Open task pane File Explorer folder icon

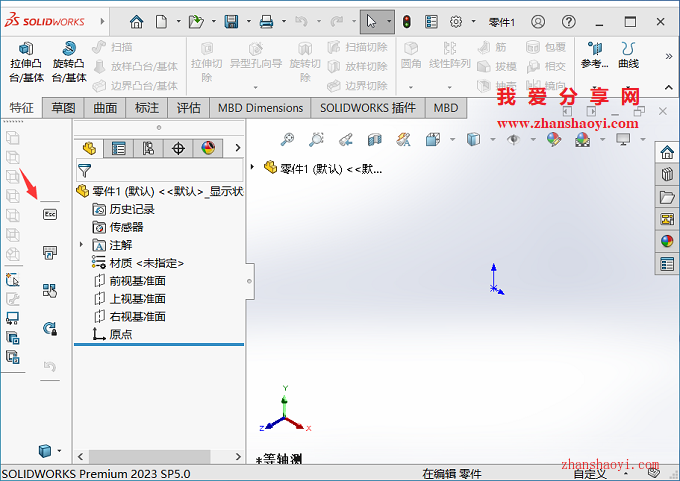coord(667,197)
